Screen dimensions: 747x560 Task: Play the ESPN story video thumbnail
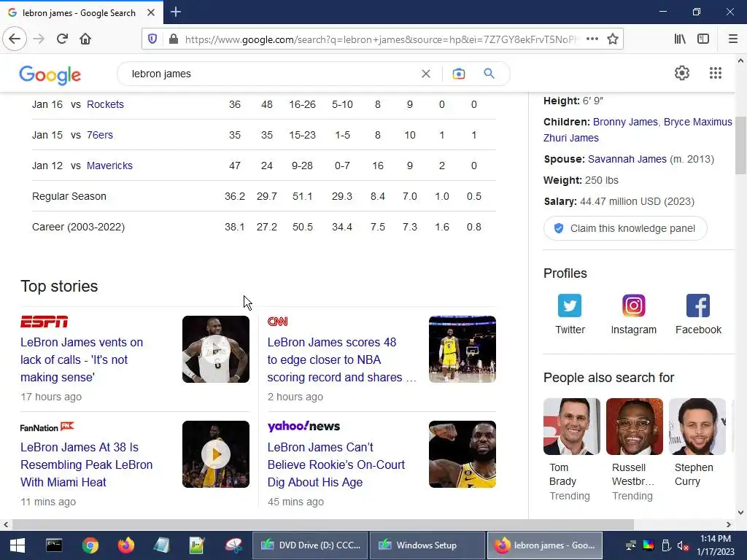(x=216, y=349)
